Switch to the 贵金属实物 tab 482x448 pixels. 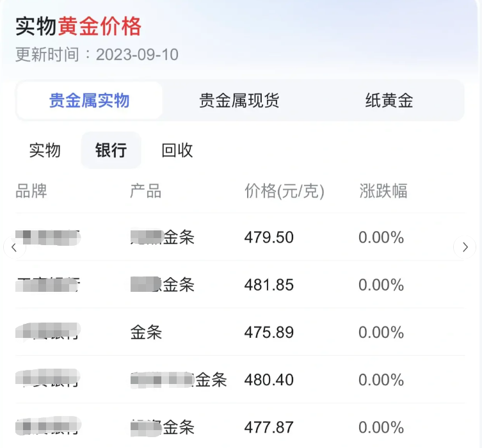coord(90,100)
